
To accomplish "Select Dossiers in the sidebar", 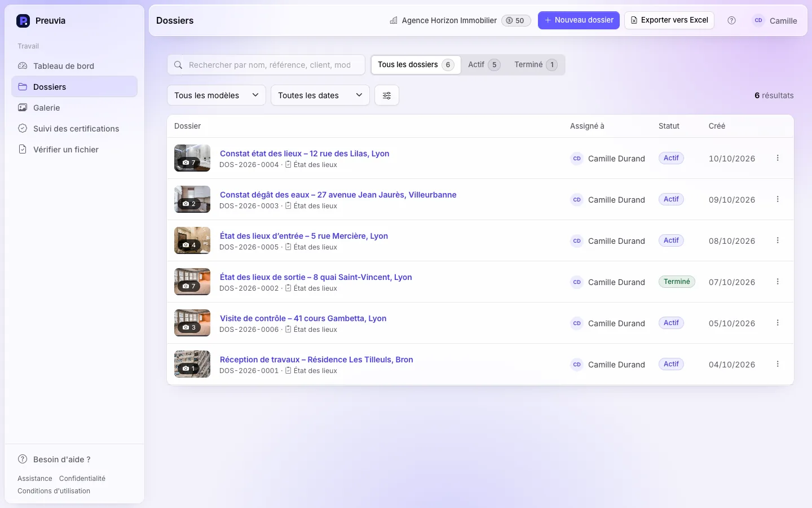I will click(74, 87).
